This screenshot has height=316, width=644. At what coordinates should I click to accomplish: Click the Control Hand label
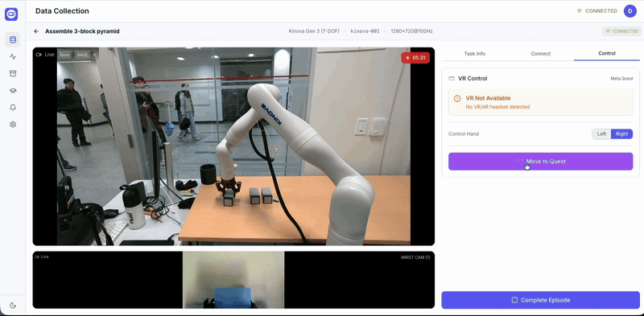tap(464, 134)
